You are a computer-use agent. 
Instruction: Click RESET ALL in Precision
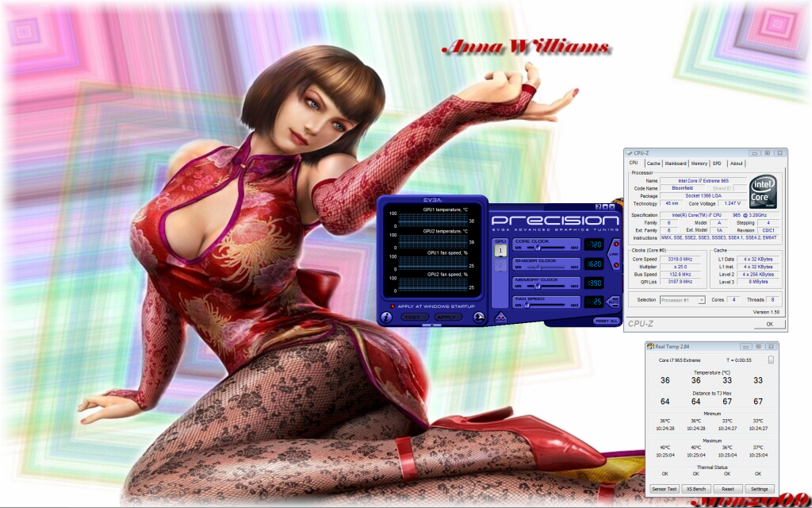coord(607,321)
